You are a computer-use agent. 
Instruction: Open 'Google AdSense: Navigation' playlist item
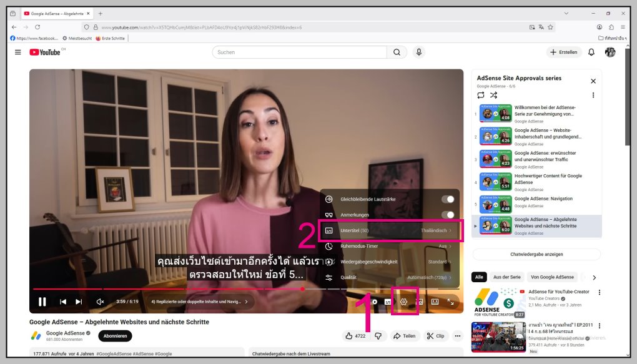pyautogui.click(x=536, y=204)
